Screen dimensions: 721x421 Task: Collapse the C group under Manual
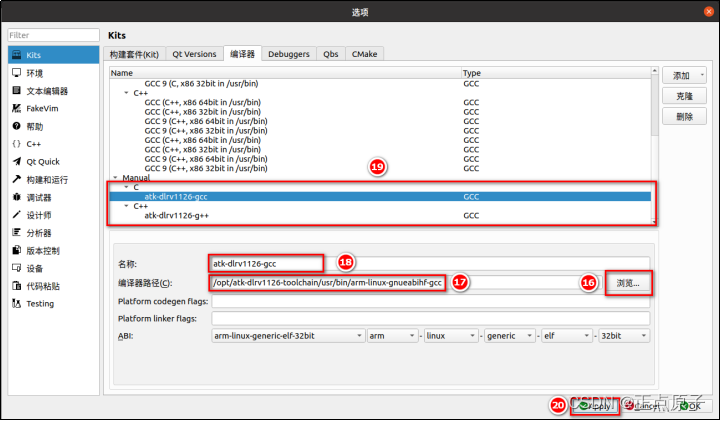coord(126,187)
